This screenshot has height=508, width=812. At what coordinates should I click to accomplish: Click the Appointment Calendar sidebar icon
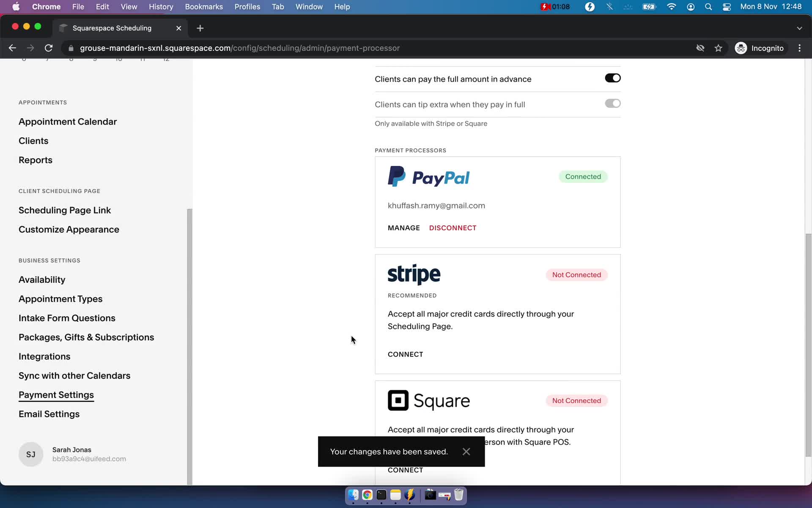click(x=68, y=121)
